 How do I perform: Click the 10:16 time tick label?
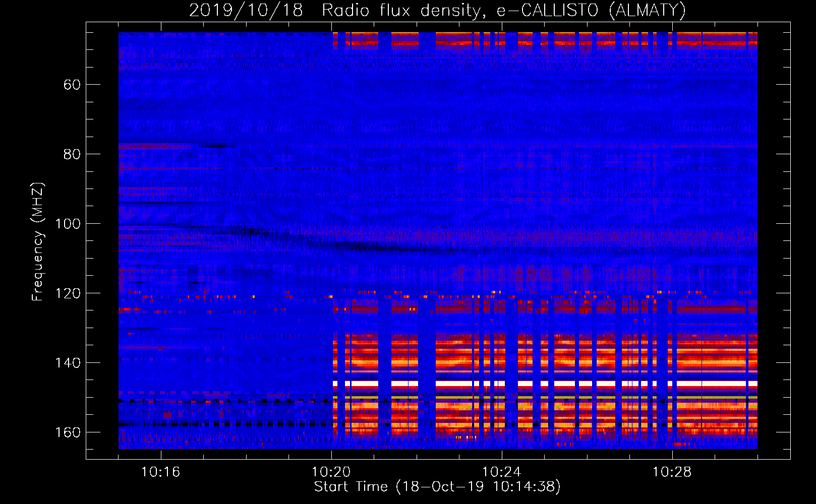[161, 472]
